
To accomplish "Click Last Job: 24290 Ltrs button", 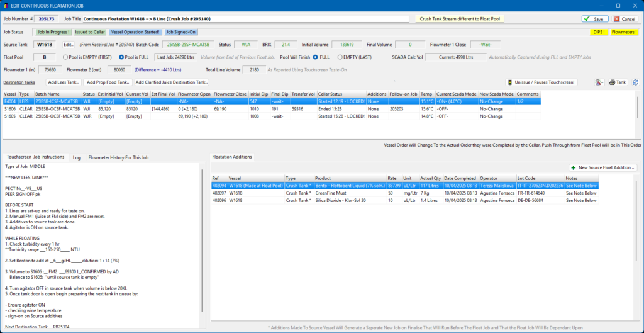I will pyautogui.click(x=176, y=57).
